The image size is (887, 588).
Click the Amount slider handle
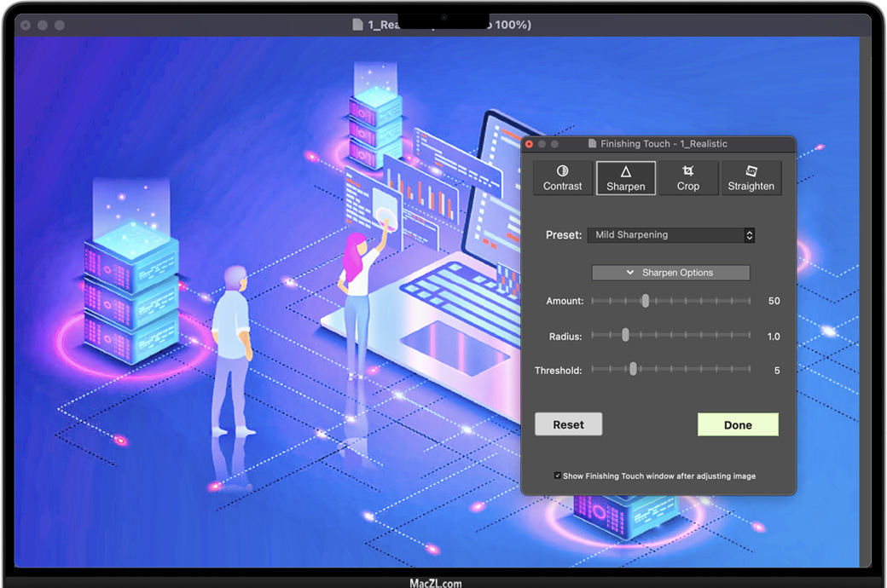click(646, 301)
